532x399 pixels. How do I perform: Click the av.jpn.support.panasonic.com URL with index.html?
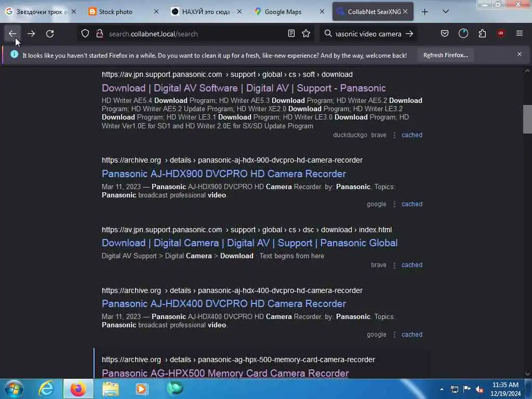tap(247, 230)
